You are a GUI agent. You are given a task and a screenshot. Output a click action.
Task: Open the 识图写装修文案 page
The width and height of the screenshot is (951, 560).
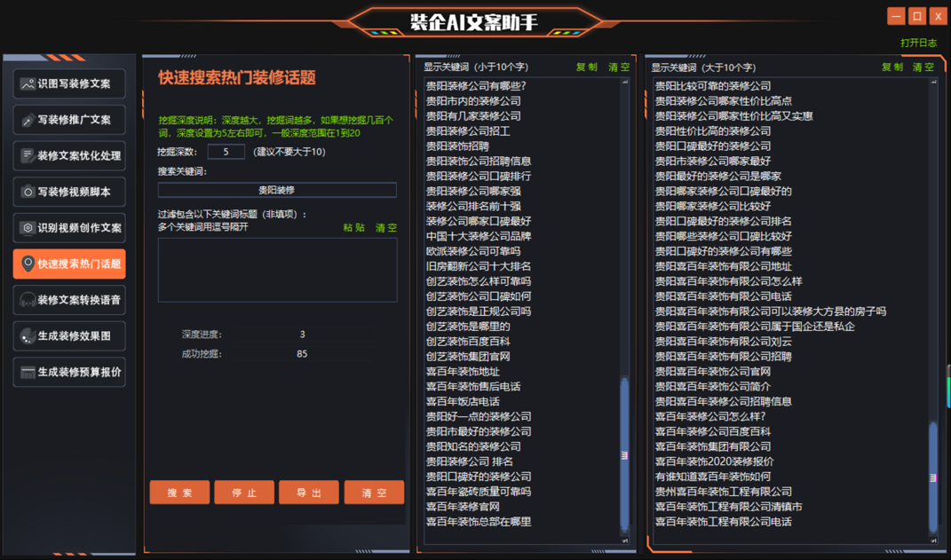point(69,83)
